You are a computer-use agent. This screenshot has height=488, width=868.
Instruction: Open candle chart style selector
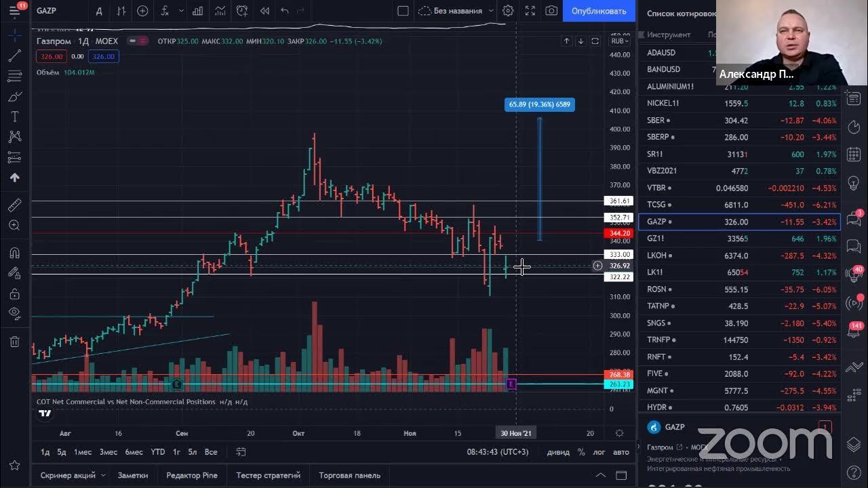click(x=121, y=11)
